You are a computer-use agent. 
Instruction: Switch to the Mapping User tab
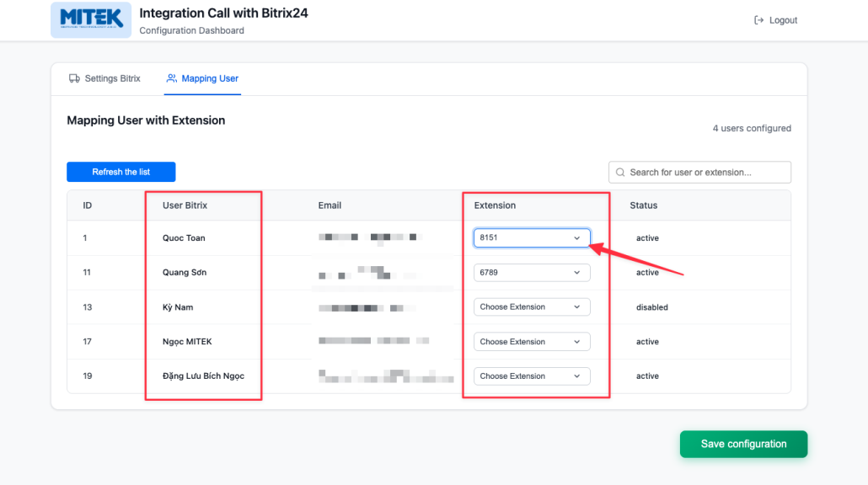tap(202, 78)
